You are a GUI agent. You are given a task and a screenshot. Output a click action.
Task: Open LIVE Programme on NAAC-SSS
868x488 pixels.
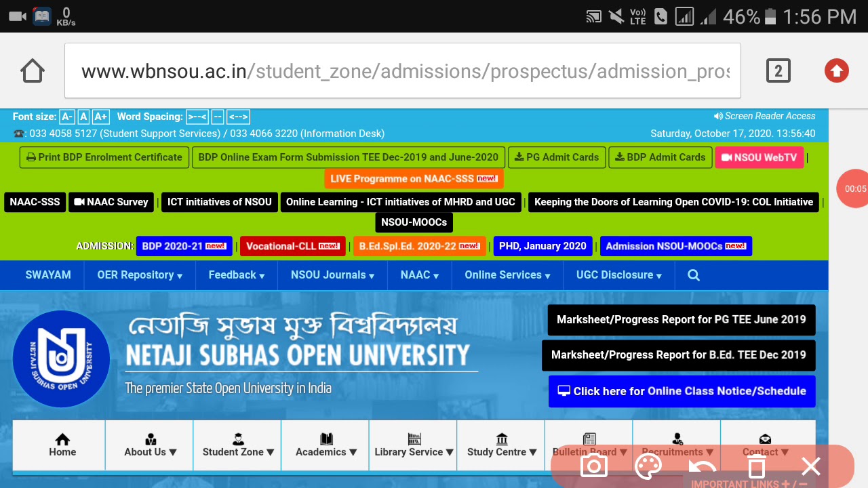(x=414, y=179)
